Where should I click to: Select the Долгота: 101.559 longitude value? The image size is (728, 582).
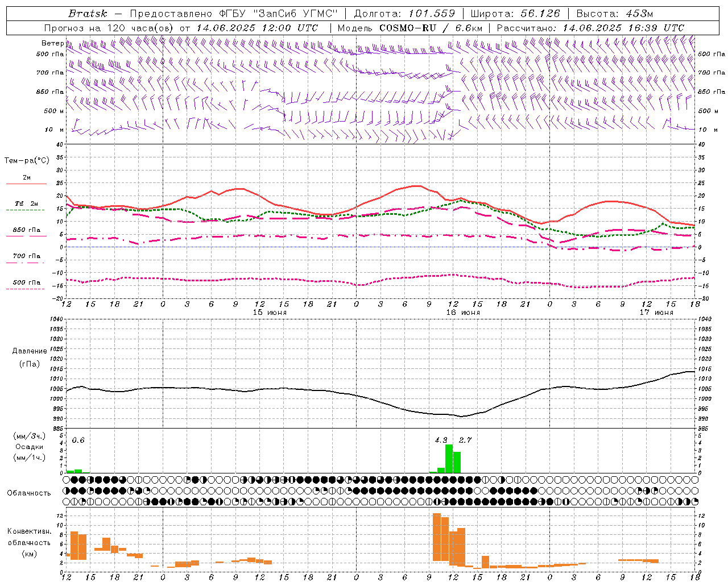point(404,14)
